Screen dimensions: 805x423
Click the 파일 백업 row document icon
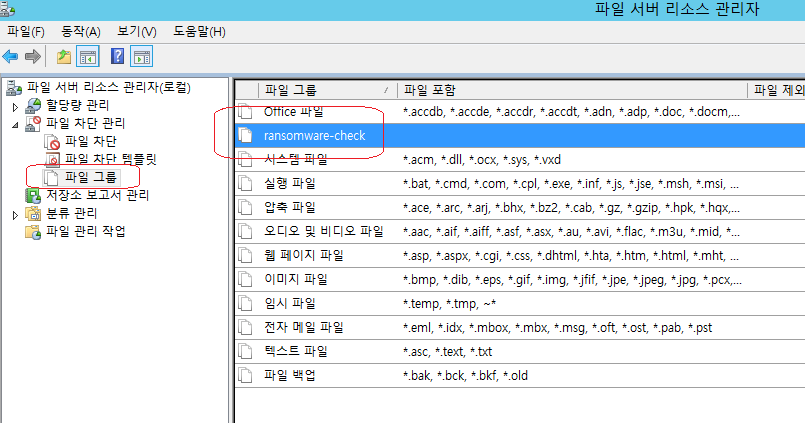[x=245, y=375]
